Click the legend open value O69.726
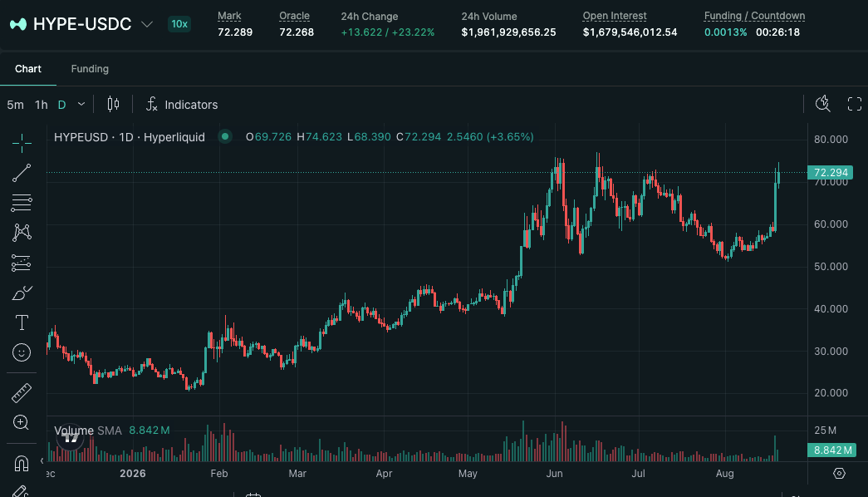The image size is (868, 497). (268, 137)
